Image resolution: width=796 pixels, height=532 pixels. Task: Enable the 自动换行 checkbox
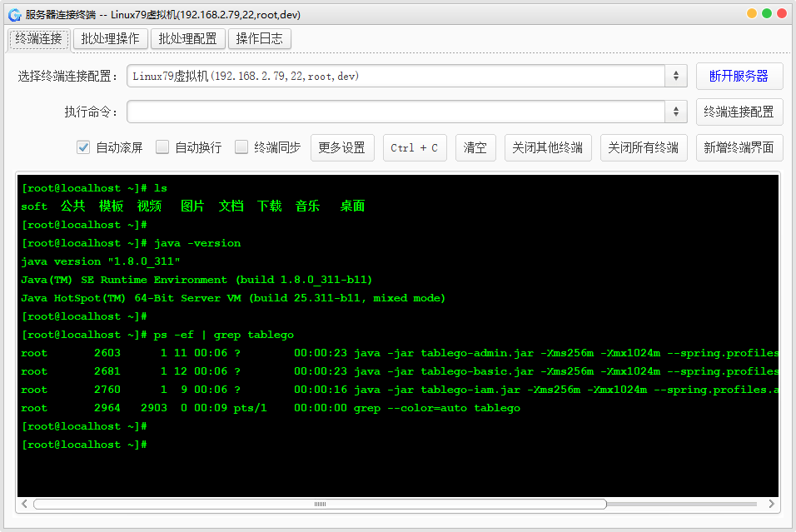click(x=162, y=147)
